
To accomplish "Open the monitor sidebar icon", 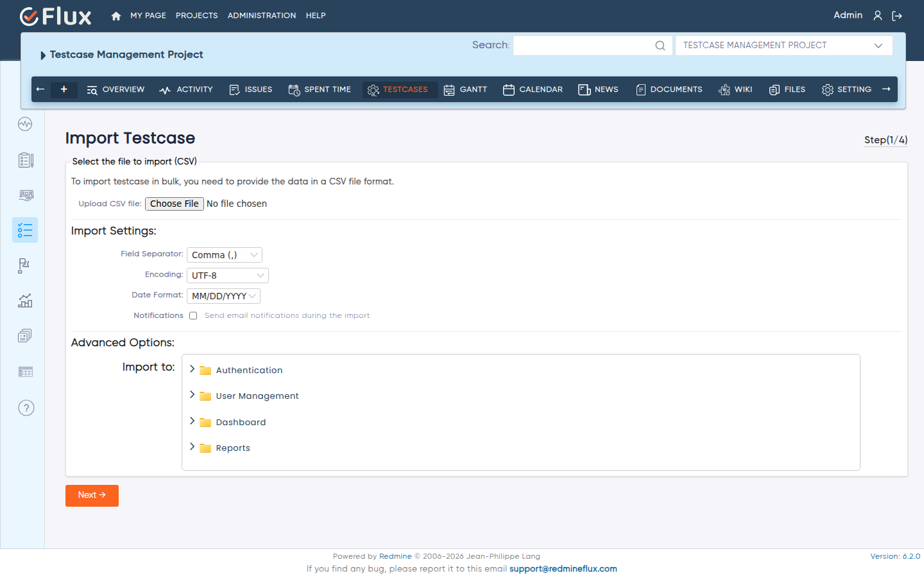I will (26, 195).
